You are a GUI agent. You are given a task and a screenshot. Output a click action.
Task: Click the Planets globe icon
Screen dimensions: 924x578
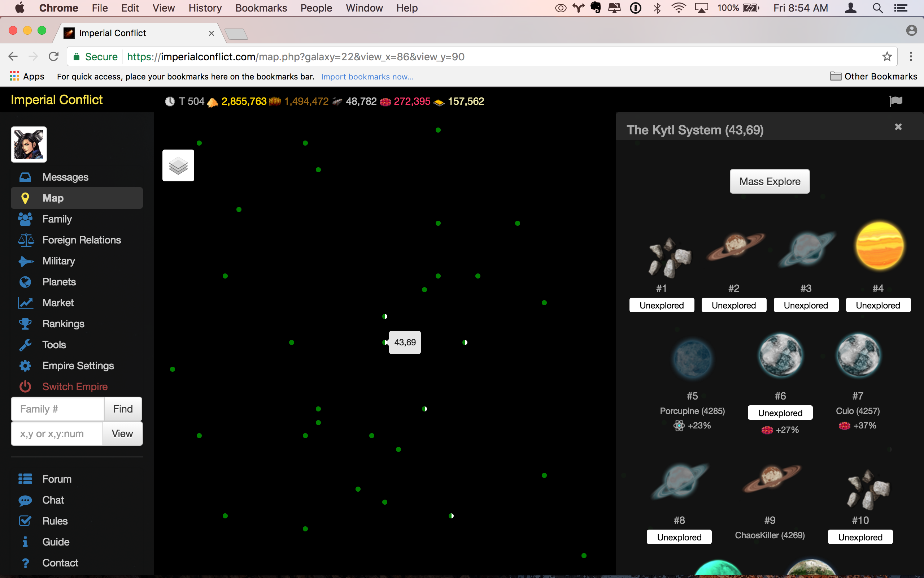point(25,282)
